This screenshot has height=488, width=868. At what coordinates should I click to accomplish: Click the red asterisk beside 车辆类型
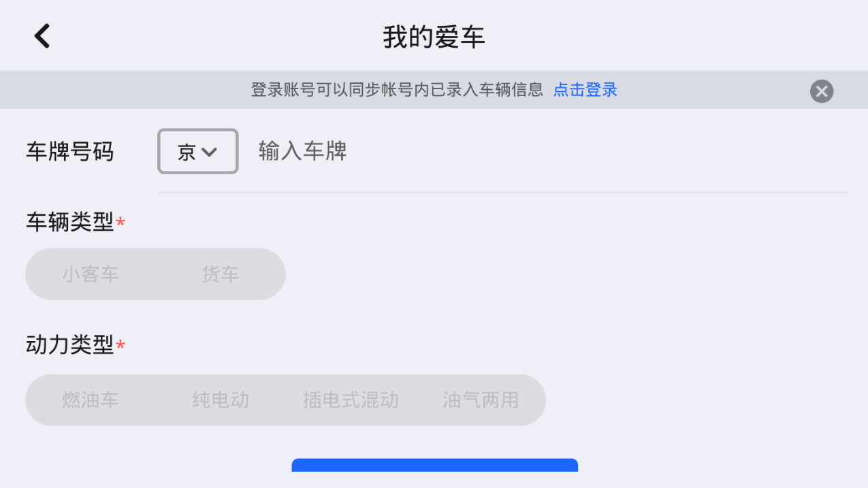pos(120,223)
